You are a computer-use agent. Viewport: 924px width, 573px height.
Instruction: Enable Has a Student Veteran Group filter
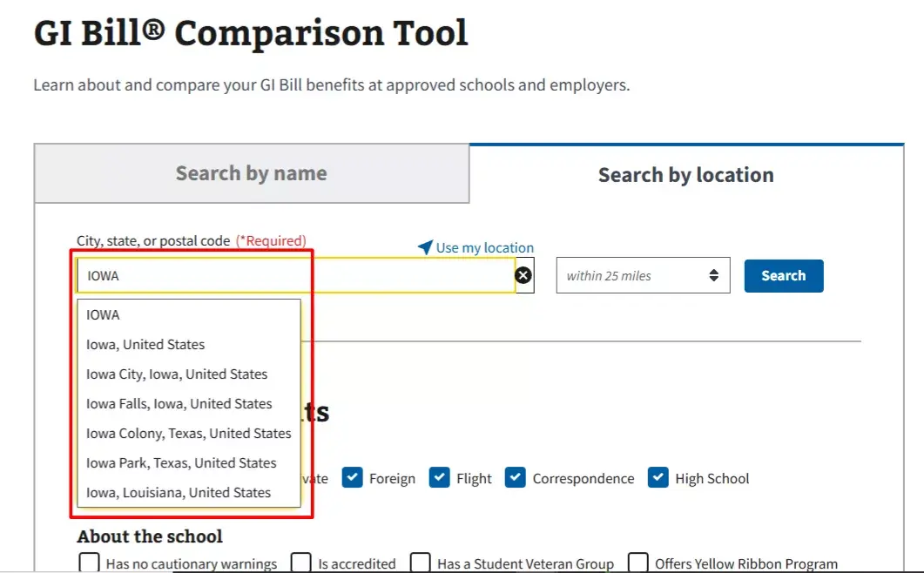(420, 562)
